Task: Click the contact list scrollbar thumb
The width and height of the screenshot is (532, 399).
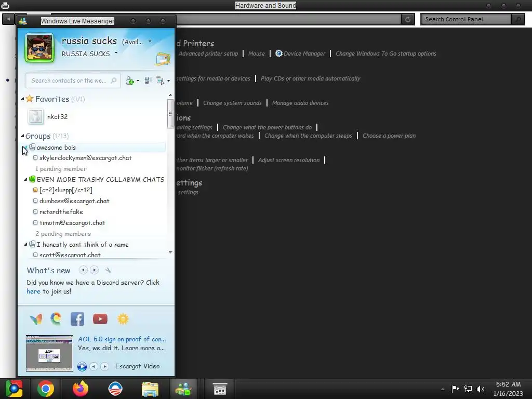Action: coord(170,114)
